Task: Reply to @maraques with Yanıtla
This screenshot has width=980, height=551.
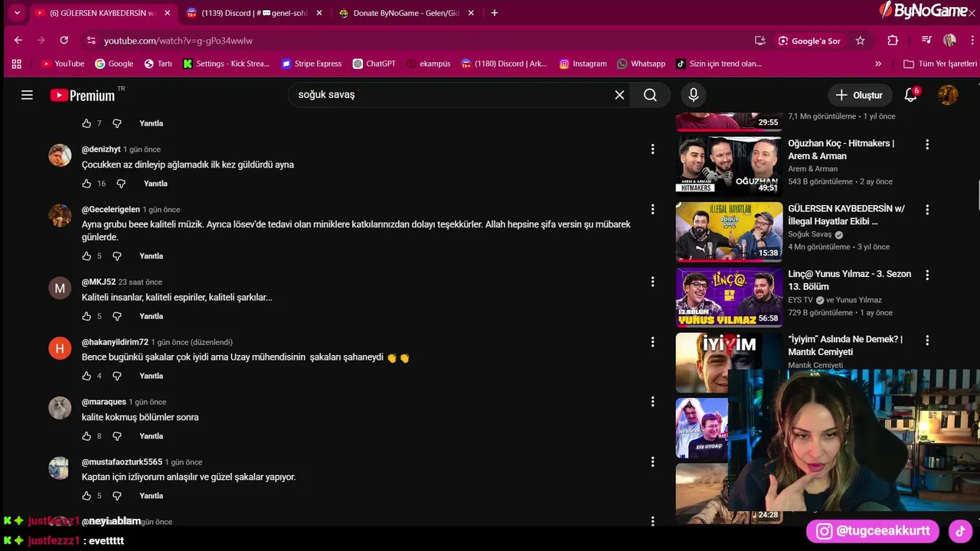Action: pyautogui.click(x=152, y=436)
